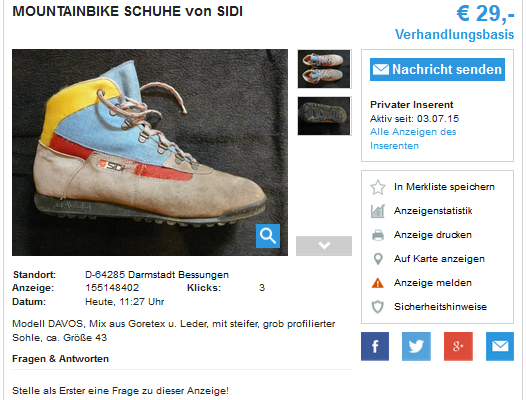Expand more thumbnails with the down chevron
This screenshot has height=400, width=526.
(x=324, y=246)
